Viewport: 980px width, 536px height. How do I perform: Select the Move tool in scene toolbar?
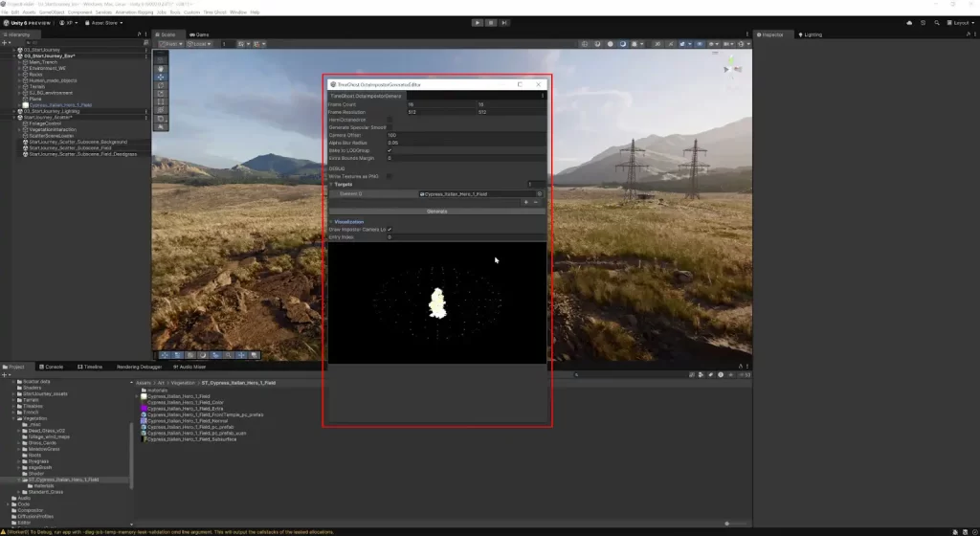(161, 78)
